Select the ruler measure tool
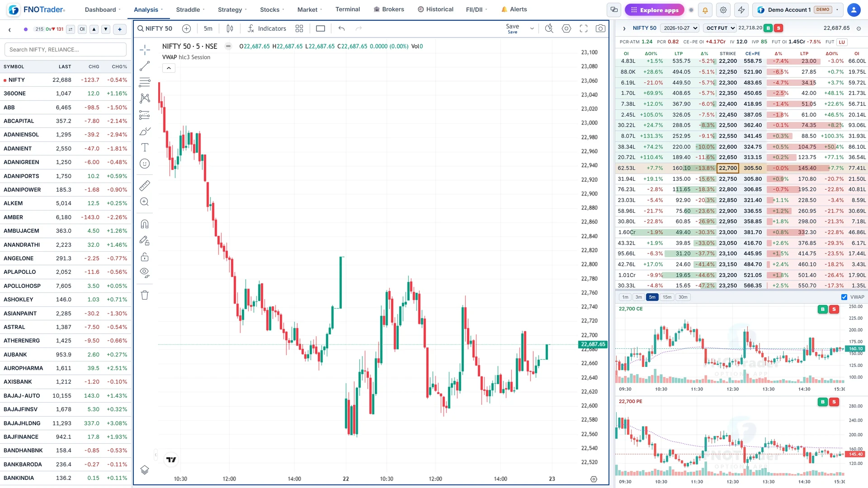 145,185
